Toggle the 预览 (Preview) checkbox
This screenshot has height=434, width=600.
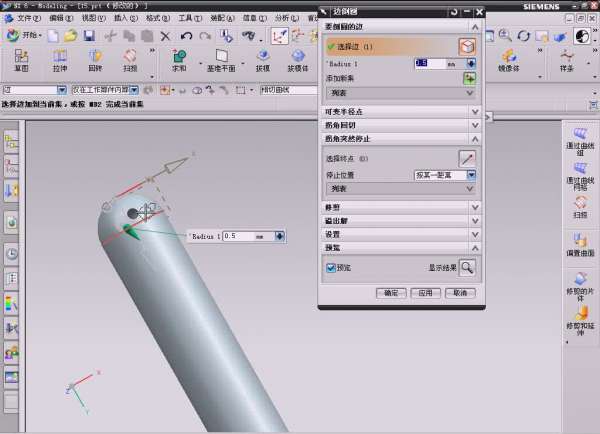pyautogui.click(x=331, y=268)
